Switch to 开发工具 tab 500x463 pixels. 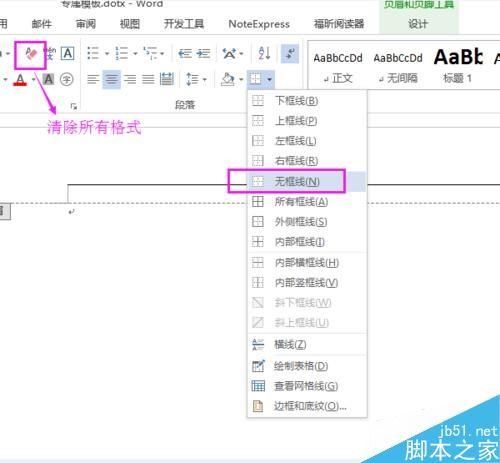[184, 24]
